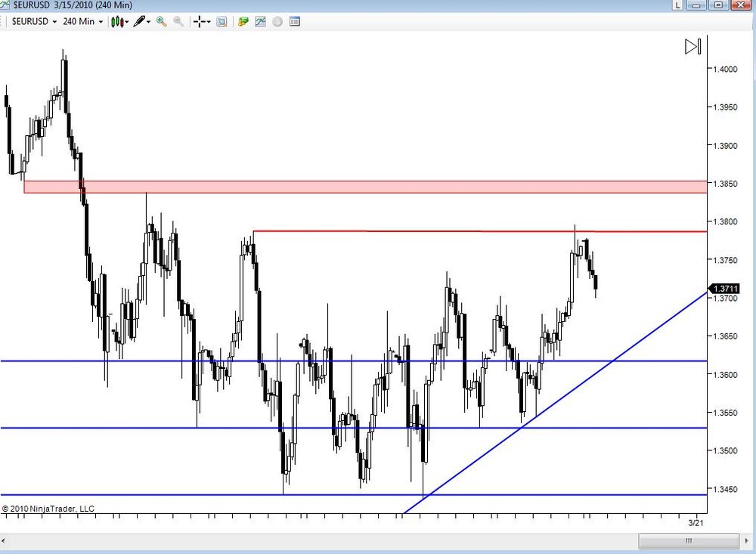Open the chart Properties window icon
756x554 pixels.
(295, 22)
